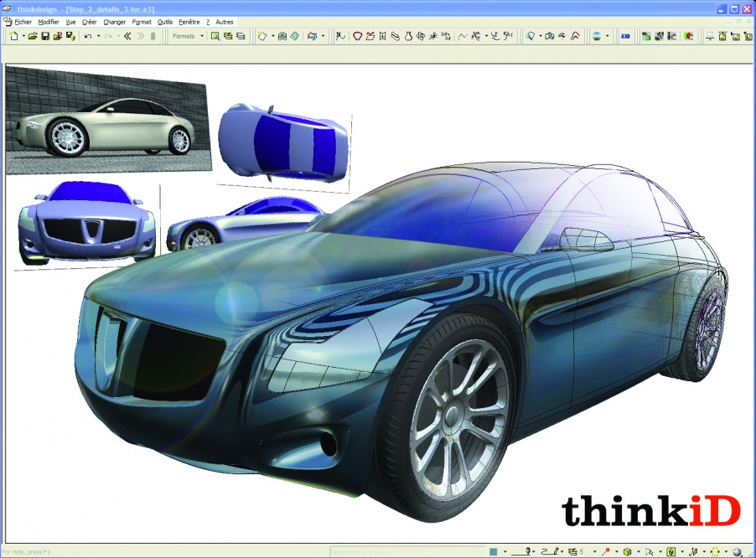
Task: Click the red pin snap icon in bottom bar
Action: [x=606, y=552]
